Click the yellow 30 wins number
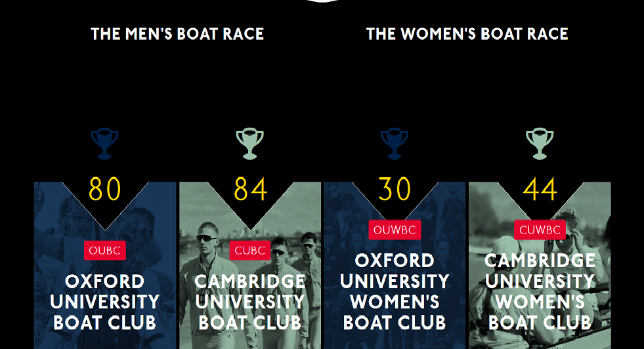The width and height of the screenshot is (644, 349). click(x=395, y=189)
